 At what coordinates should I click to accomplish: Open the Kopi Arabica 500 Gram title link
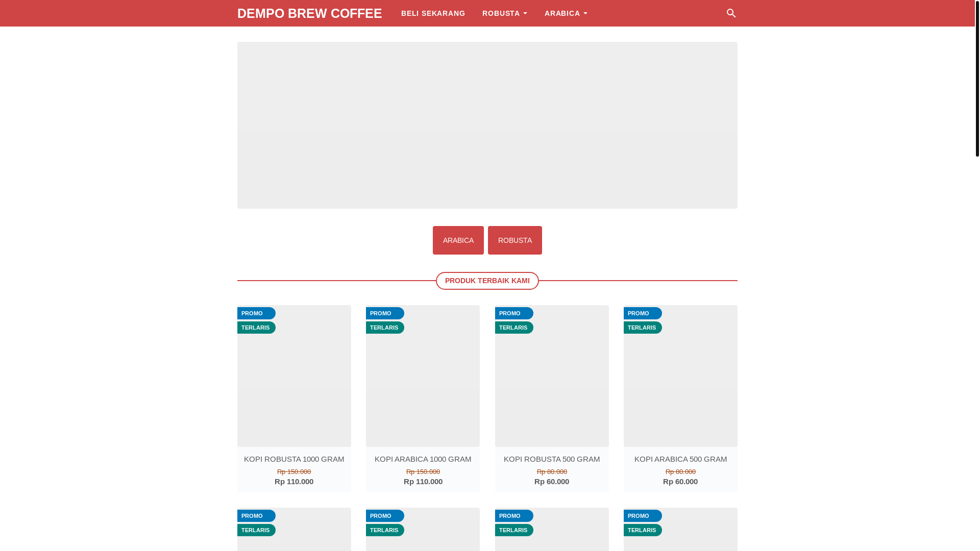(x=680, y=459)
